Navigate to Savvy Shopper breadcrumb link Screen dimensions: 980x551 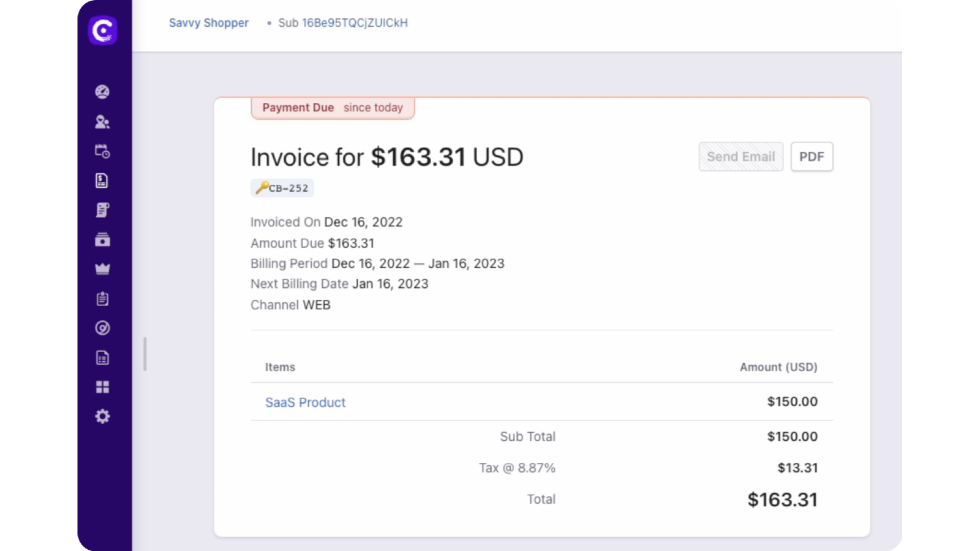(209, 23)
